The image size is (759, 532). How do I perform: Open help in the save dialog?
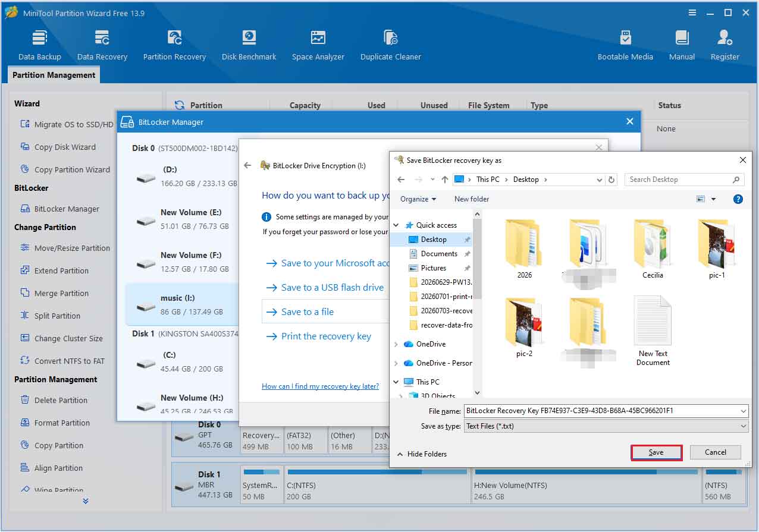[738, 199]
